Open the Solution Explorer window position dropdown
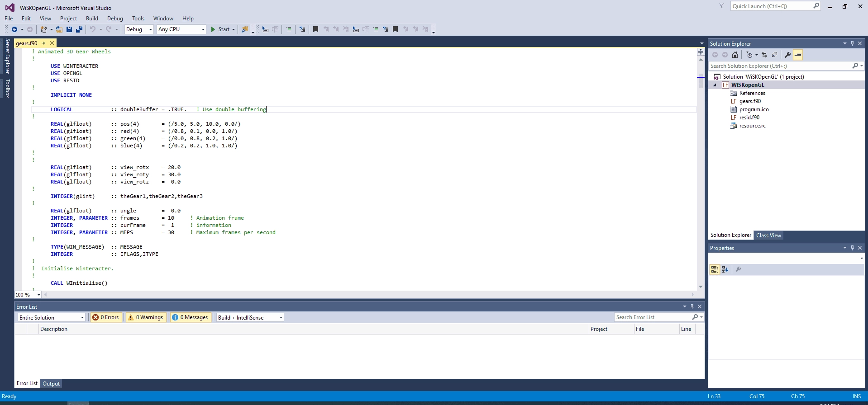Image resolution: width=868 pixels, height=405 pixels. 844,43
